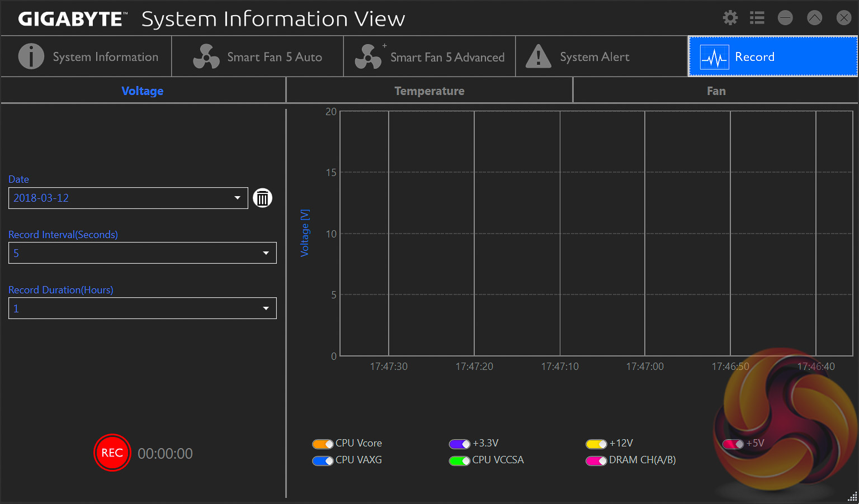Open the Record Duration(Hours) dropdown

(266, 308)
